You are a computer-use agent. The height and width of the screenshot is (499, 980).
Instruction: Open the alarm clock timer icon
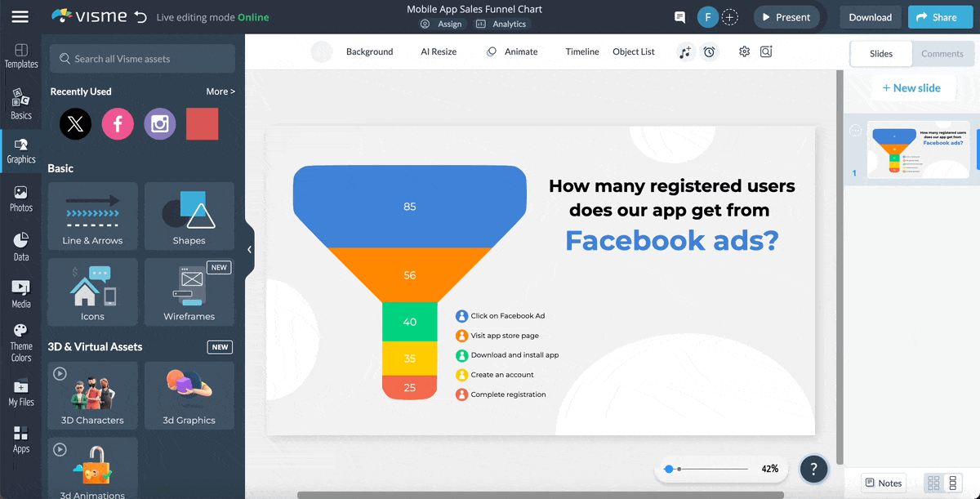(x=710, y=52)
